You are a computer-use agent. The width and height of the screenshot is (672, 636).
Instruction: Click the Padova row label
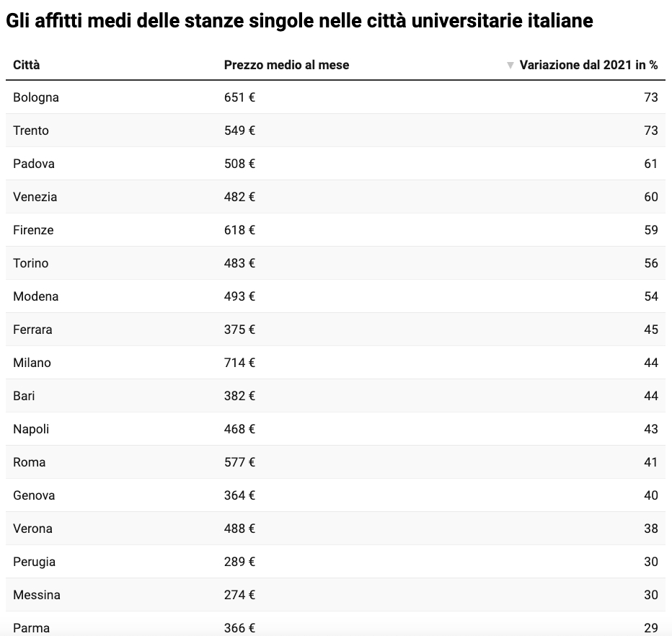pyautogui.click(x=34, y=164)
